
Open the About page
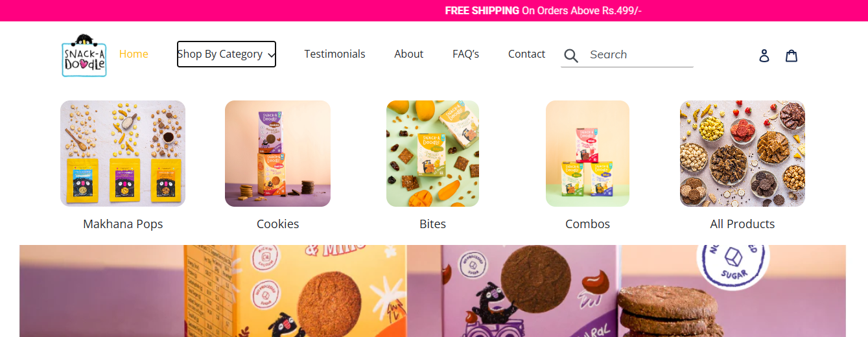[x=408, y=54]
